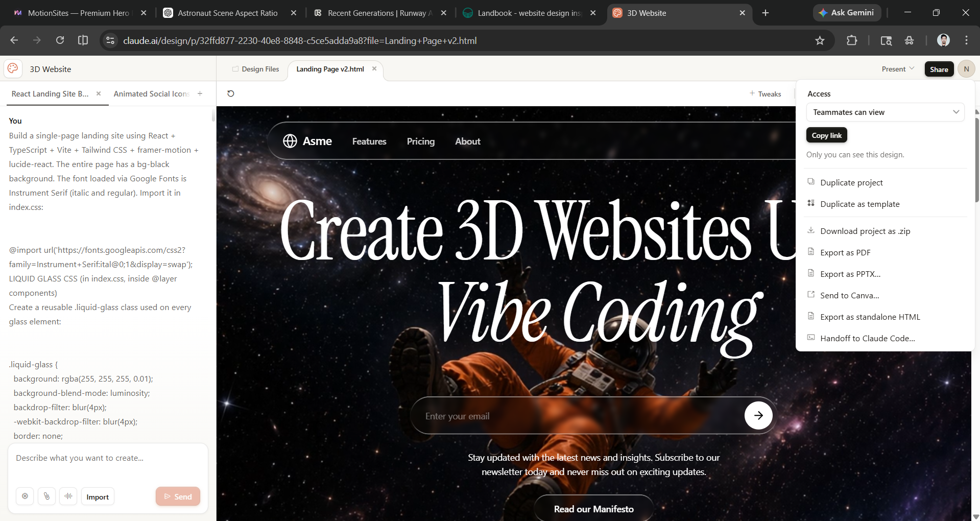Image resolution: width=980 pixels, height=521 pixels.
Task: Start voice input waveform icon
Action: click(68, 496)
